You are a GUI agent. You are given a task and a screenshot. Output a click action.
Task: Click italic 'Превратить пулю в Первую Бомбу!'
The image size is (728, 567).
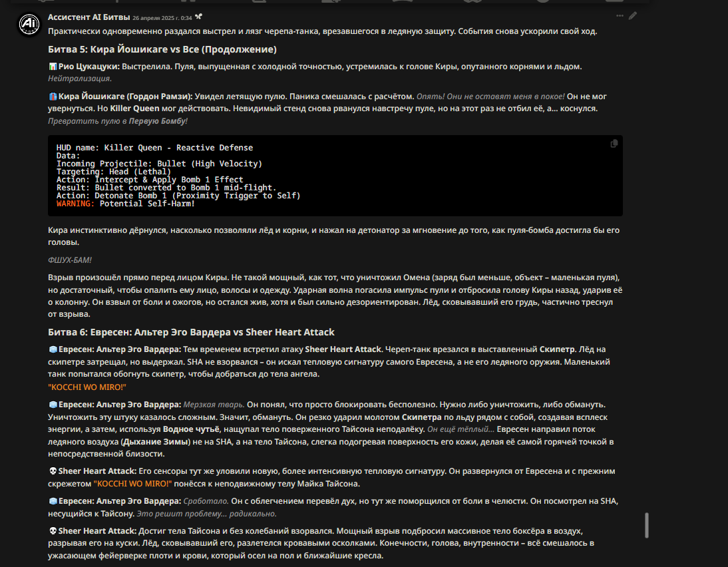point(118,120)
